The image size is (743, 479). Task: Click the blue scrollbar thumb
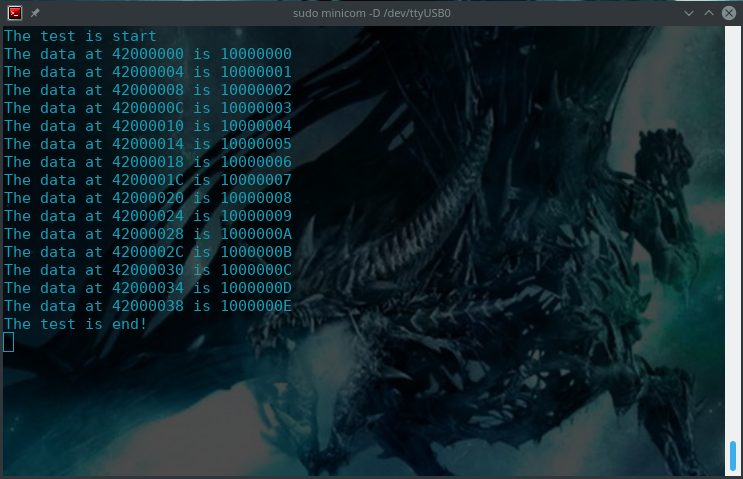(x=733, y=456)
